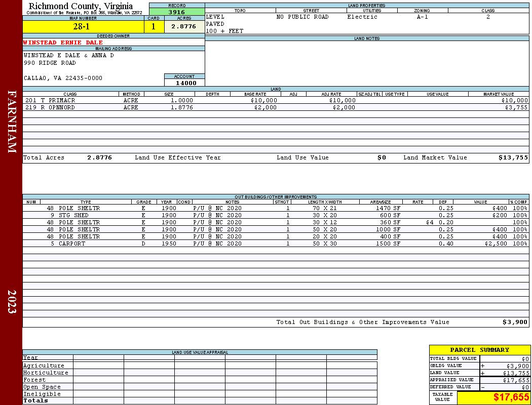Click the acres value 2.8776 at top
This screenshot has width=532, height=405.
pos(184,26)
